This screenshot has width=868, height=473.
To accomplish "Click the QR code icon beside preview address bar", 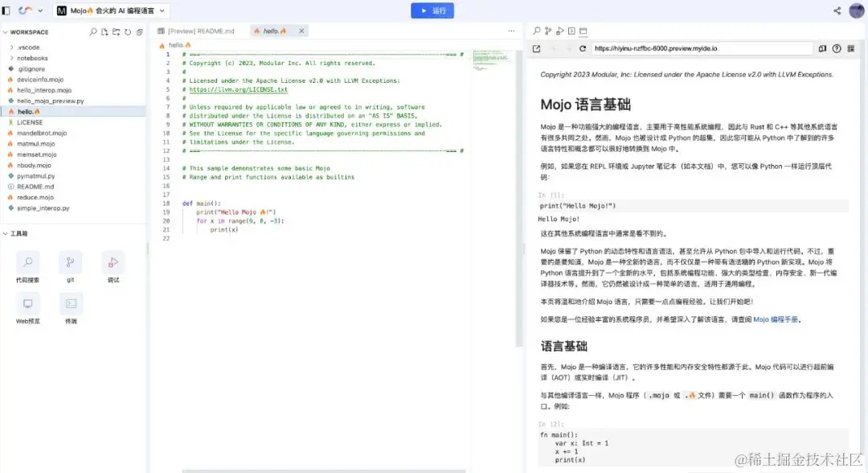I will [850, 48].
